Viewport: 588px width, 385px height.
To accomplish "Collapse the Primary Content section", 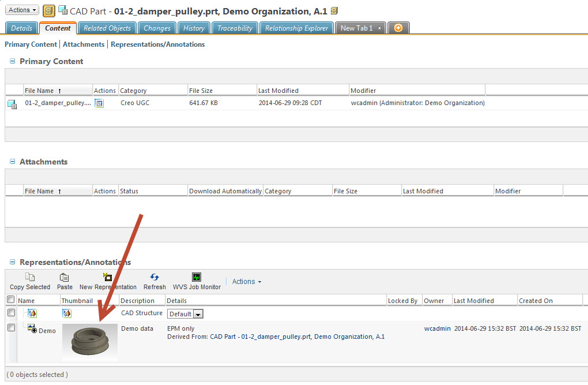I will click(x=12, y=61).
